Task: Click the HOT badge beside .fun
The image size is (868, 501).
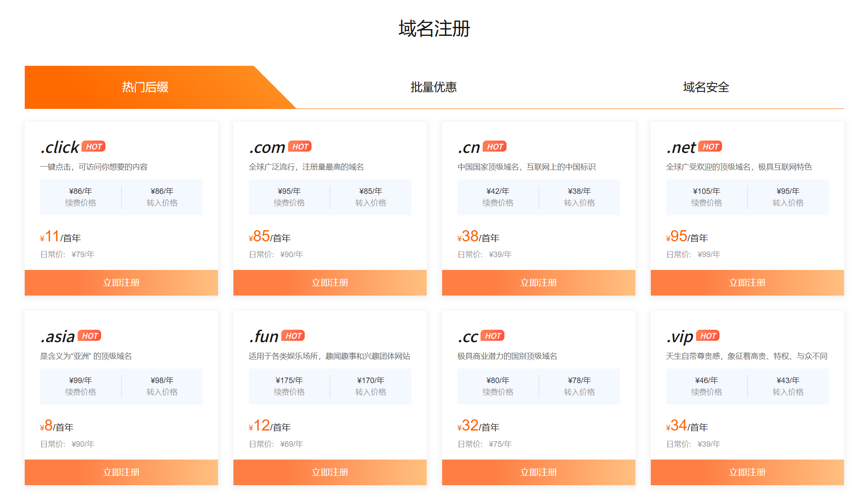Action: [293, 336]
